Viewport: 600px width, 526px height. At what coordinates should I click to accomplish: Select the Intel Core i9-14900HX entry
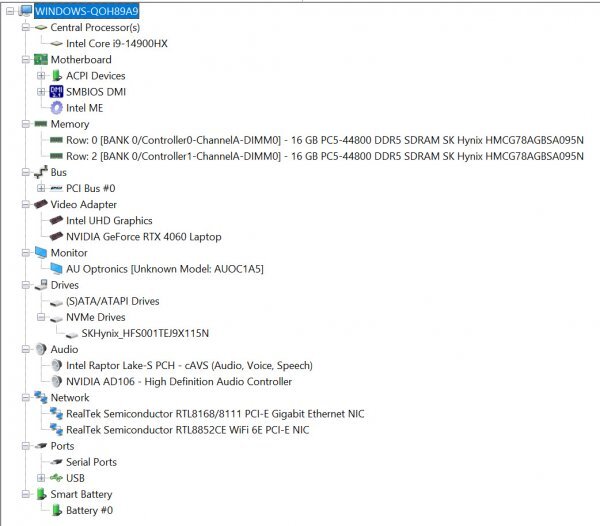117,44
